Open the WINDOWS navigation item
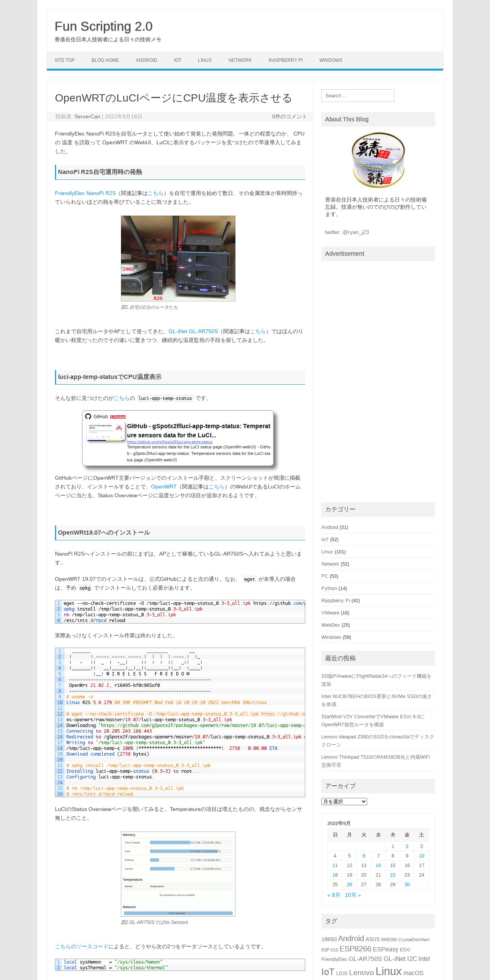Image resolution: width=490 pixels, height=980 pixels. [331, 60]
